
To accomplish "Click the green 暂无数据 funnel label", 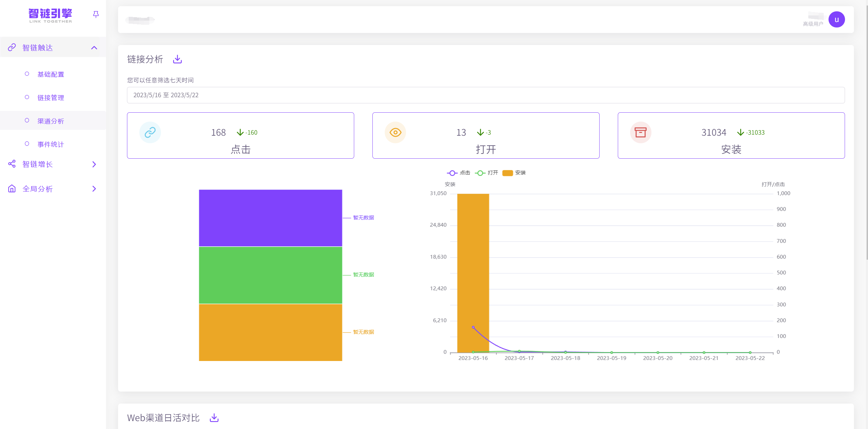I will (x=363, y=275).
